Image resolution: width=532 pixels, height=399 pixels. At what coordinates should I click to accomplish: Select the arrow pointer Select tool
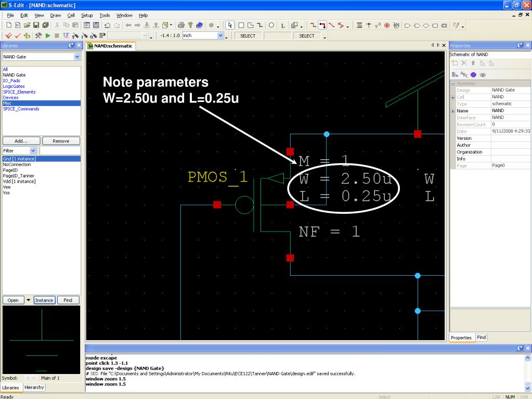[x=230, y=25]
